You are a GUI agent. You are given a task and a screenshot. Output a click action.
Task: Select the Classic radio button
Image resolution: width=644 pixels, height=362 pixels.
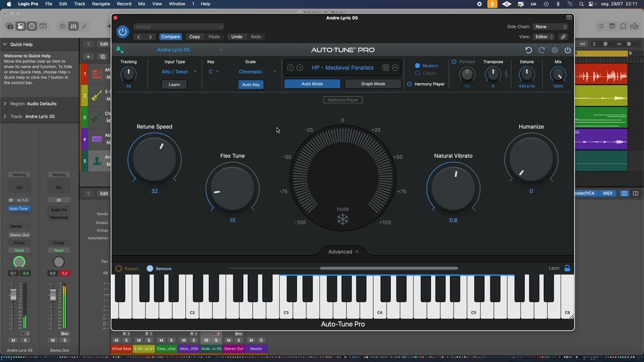click(417, 73)
